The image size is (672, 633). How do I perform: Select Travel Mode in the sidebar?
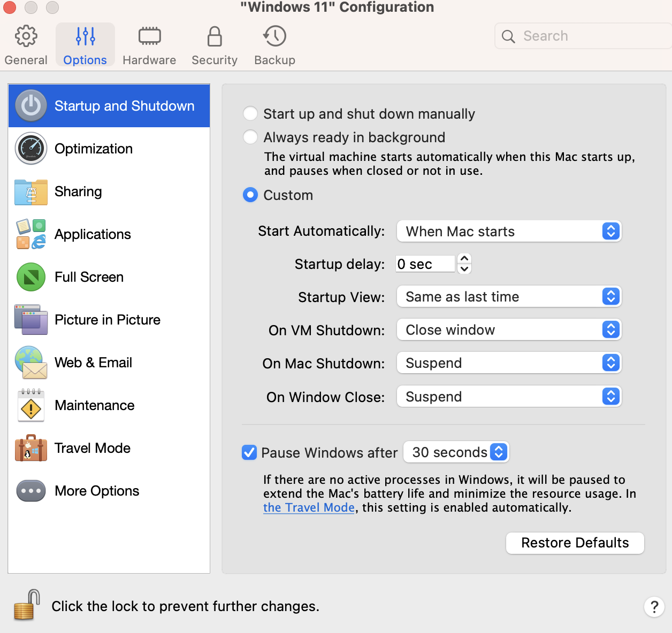click(x=109, y=448)
